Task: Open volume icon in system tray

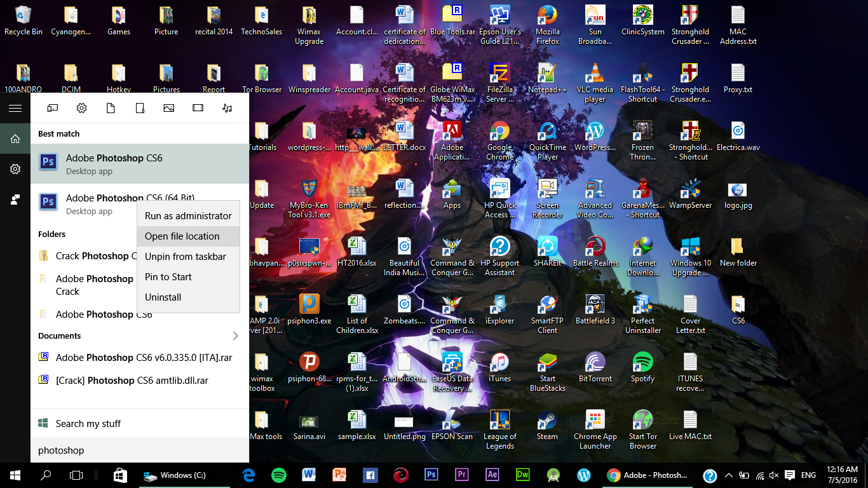Action: click(774, 475)
